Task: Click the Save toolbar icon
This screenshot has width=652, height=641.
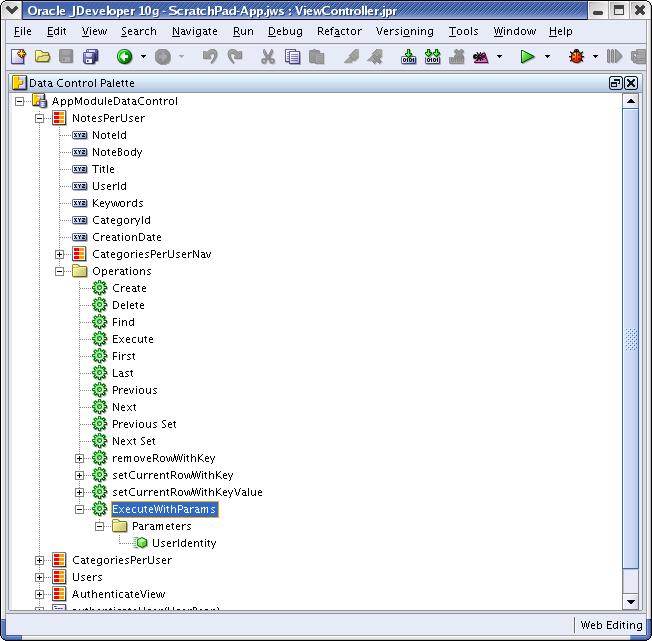Action: (x=66, y=57)
